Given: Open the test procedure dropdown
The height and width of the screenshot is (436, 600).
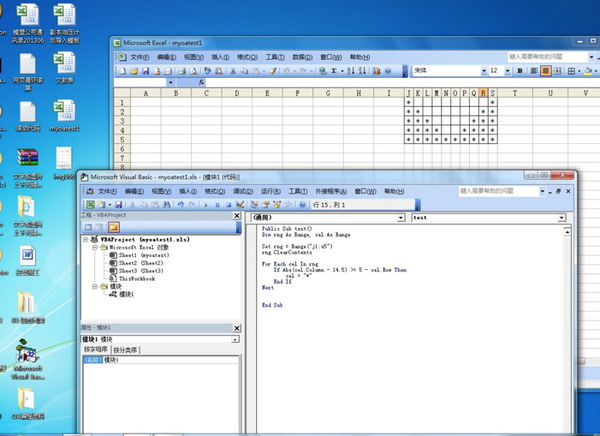Looking at the screenshot, I should tap(561, 218).
